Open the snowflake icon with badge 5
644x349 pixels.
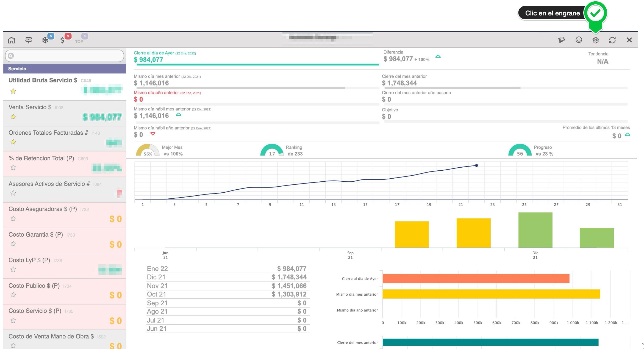click(46, 40)
